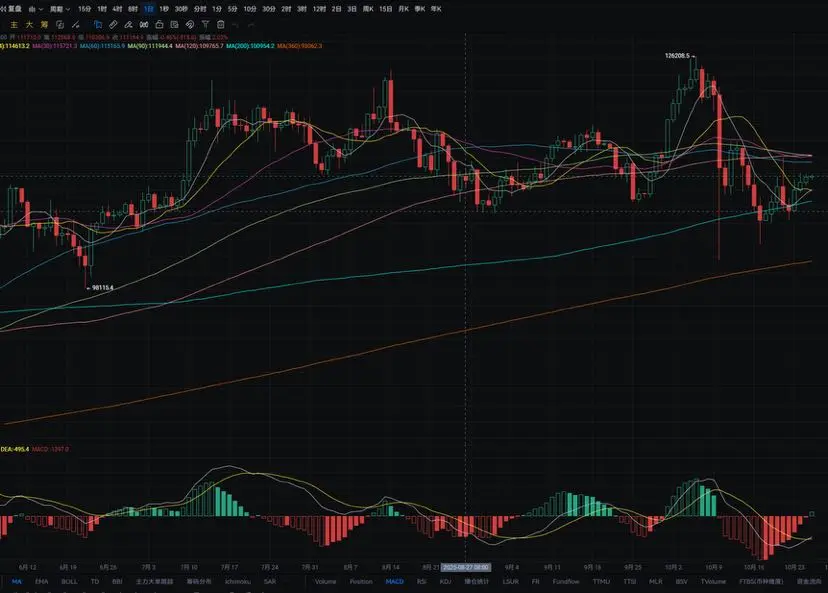Click the filter funnel icon
Viewport: 828px width, 593px height.
pos(205,25)
